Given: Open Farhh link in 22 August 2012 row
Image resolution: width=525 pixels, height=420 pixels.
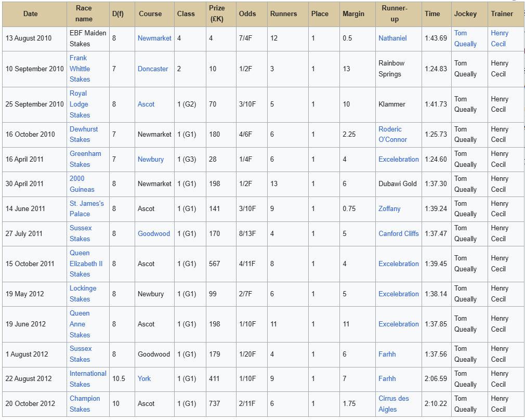Looking at the screenshot, I should 387,378.
